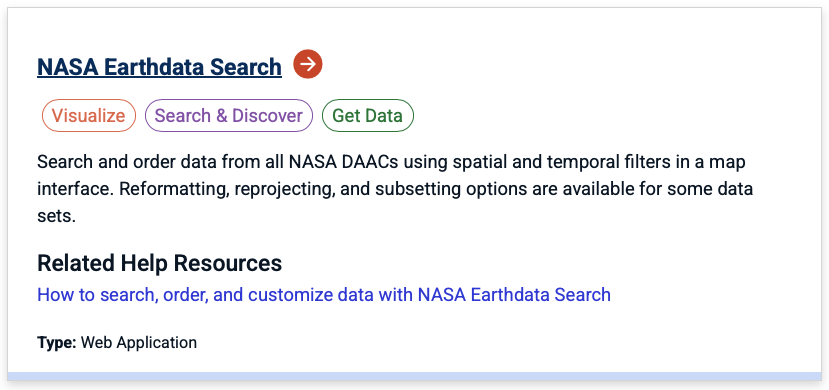The height and width of the screenshot is (390, 829).
Task: Click the light blue bar under the card
Action: [x=414, y=376]
